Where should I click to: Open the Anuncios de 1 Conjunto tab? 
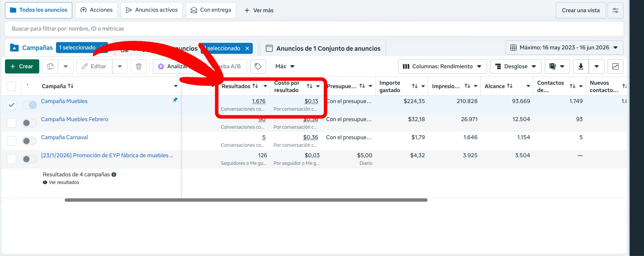coord(323,48)
